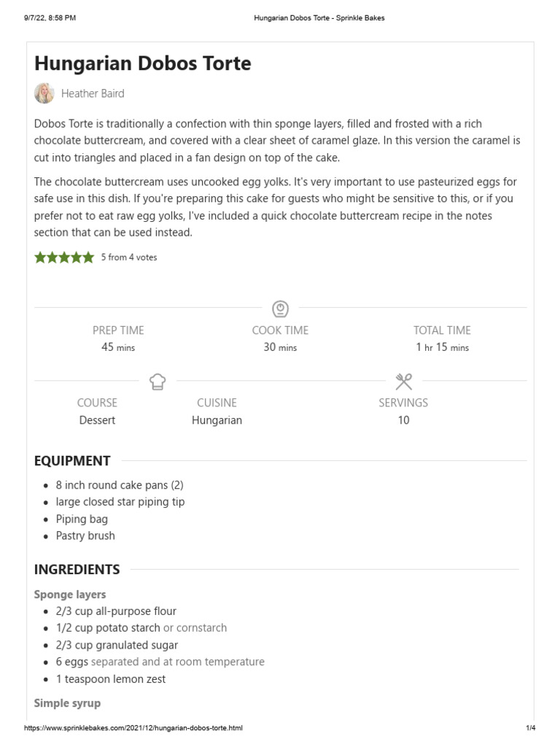The width and height of the screenshot is (560, 747).
Task: Click the "5 from 4 votes" rating text
Action: [x=129, y=258]
